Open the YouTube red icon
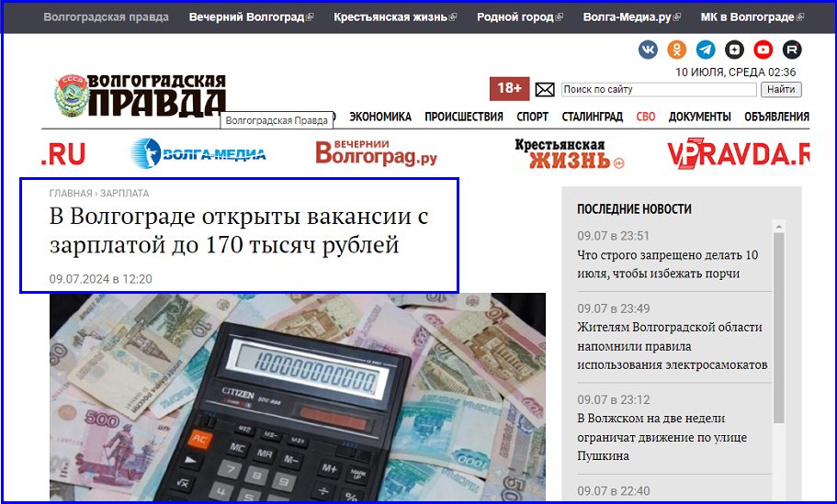The height and width of the screenshot is (504, 837). pos(763,50)
